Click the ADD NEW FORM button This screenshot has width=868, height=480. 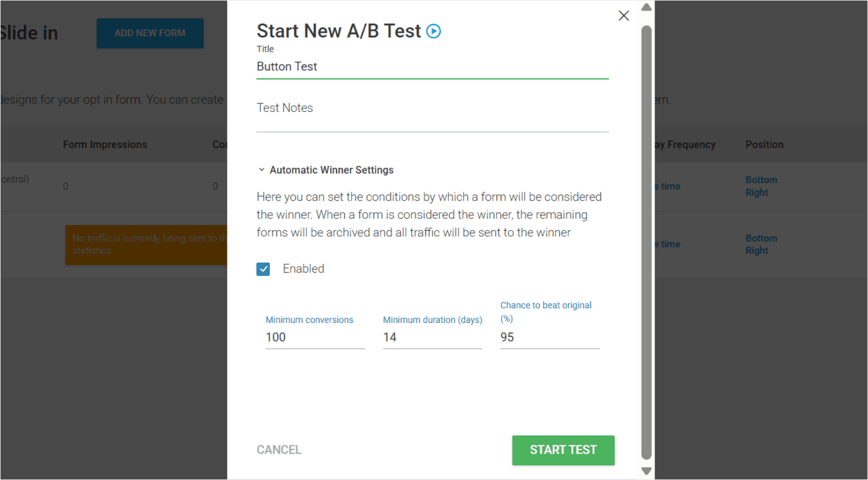pyautogui.click(x=150, y=33)
